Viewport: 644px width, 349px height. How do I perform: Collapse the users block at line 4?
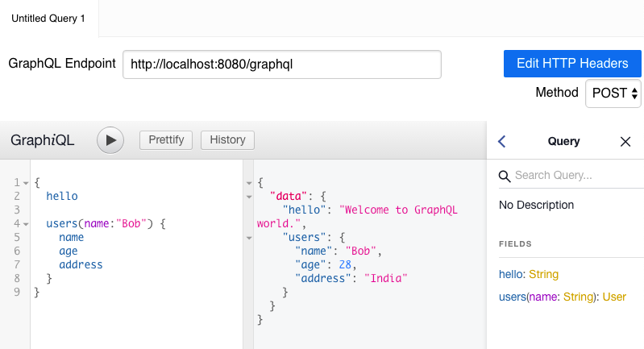pyautogui.click(x=26, y=224)
